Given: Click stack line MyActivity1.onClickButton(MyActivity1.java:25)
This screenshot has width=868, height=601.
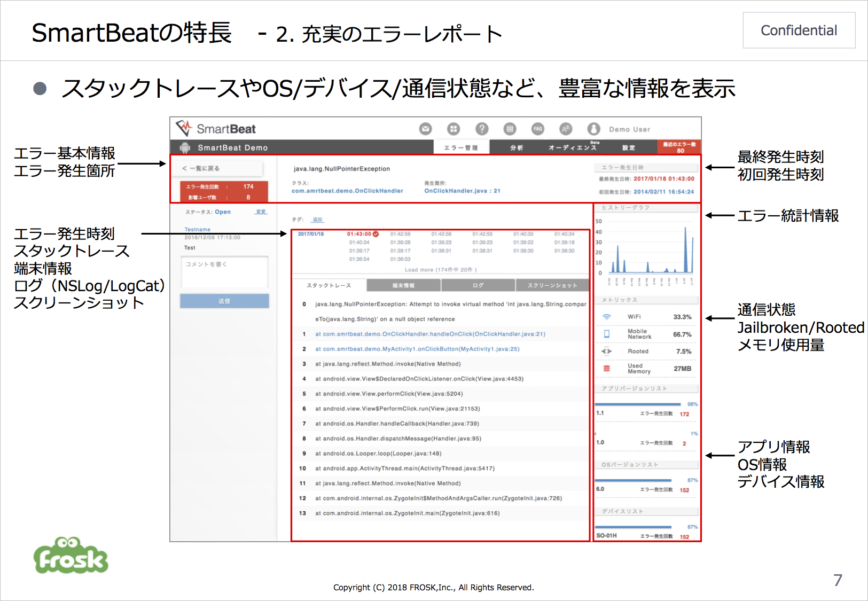Looking at the screenshot, I should pos(417,349).
